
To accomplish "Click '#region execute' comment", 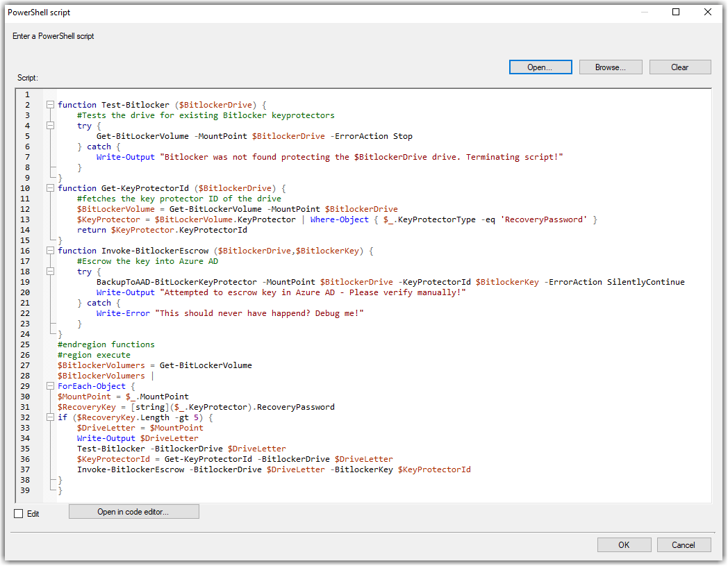I will pyautogui.click(x=94, y=355).
